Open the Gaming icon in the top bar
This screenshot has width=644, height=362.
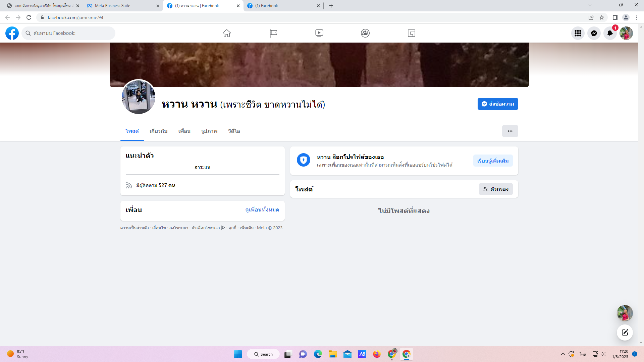click(412, 33)
